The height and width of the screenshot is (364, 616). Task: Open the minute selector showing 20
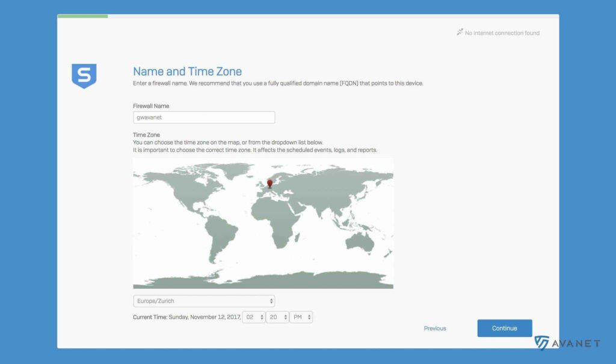click(x=277, y=317)
